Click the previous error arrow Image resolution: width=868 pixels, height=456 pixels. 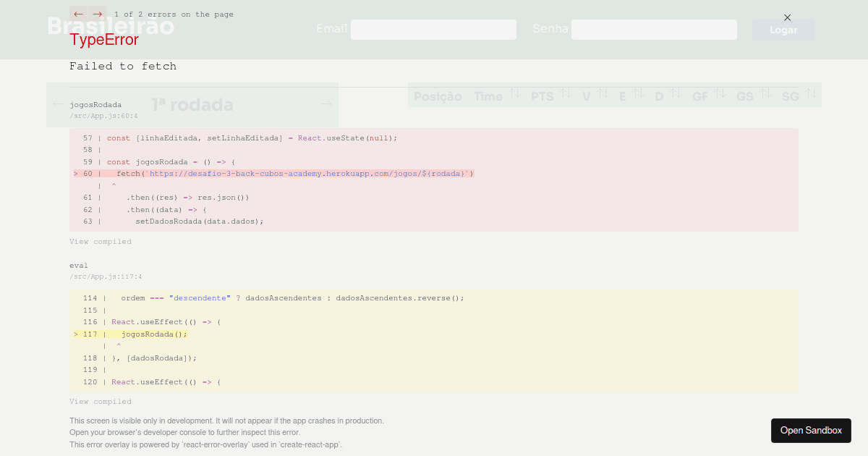[x=78, y=14]
